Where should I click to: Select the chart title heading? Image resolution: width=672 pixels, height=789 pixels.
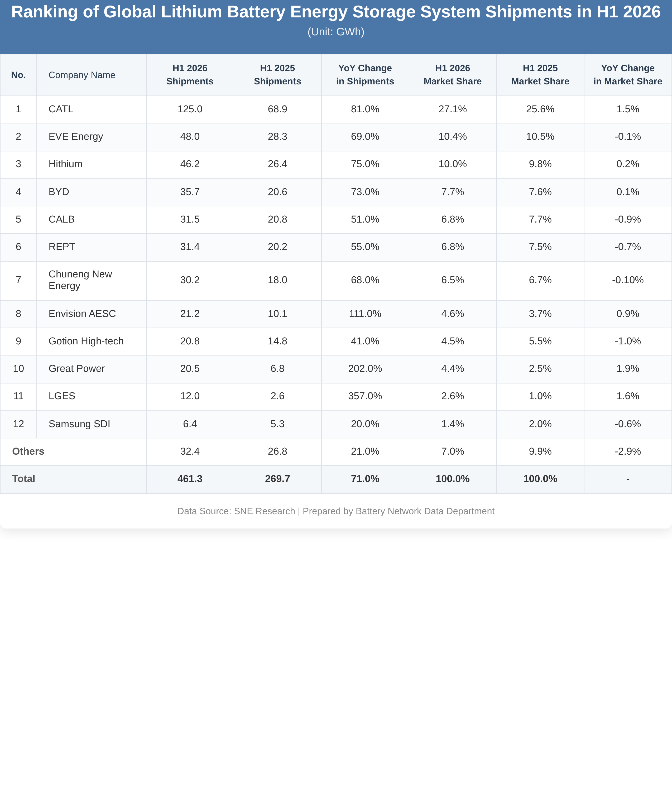336,12
